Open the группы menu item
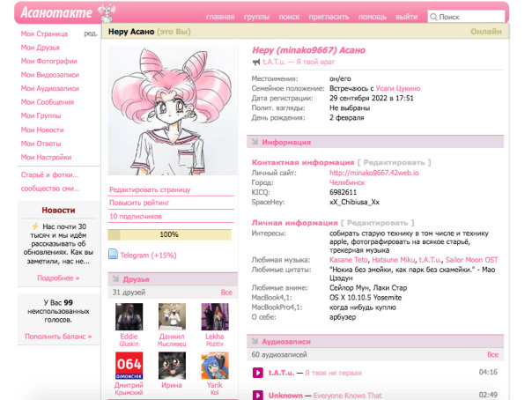Image resolution: width=532 pixels, height=400 pixels. tap(256, 17)
